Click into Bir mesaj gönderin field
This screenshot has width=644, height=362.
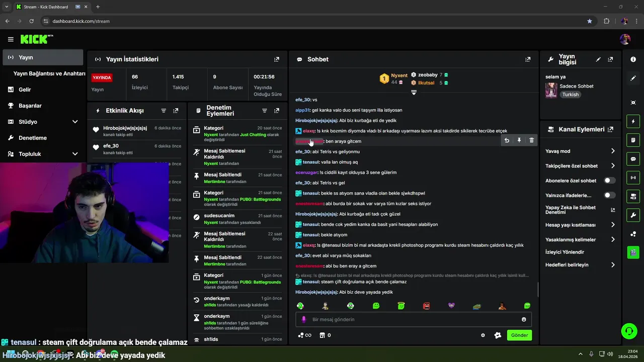(x=414, y=319)
